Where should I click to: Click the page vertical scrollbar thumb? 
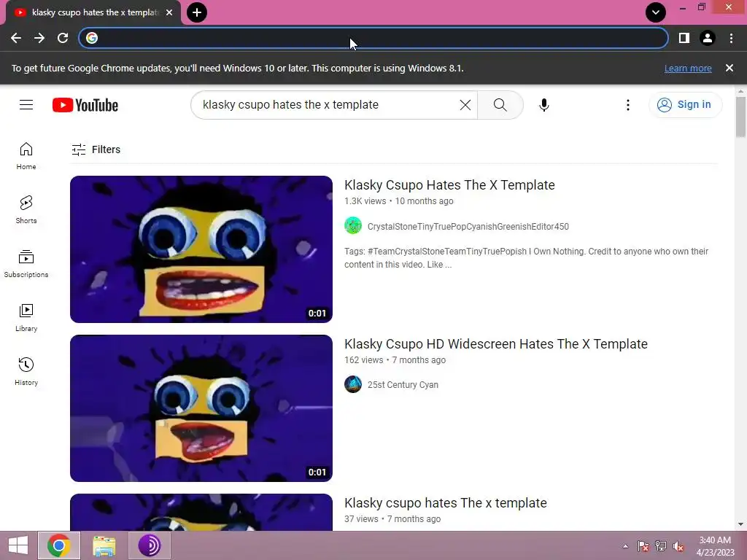tap(740, 117)
